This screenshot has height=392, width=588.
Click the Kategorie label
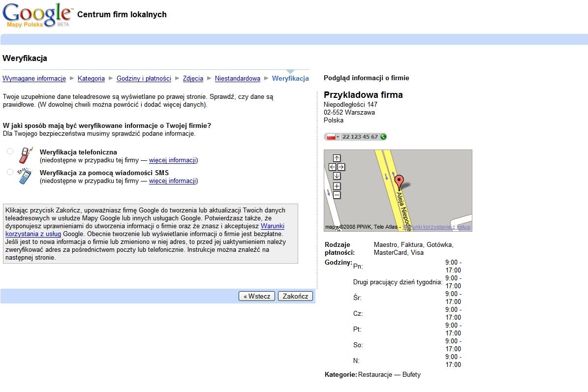coord(340,374)
